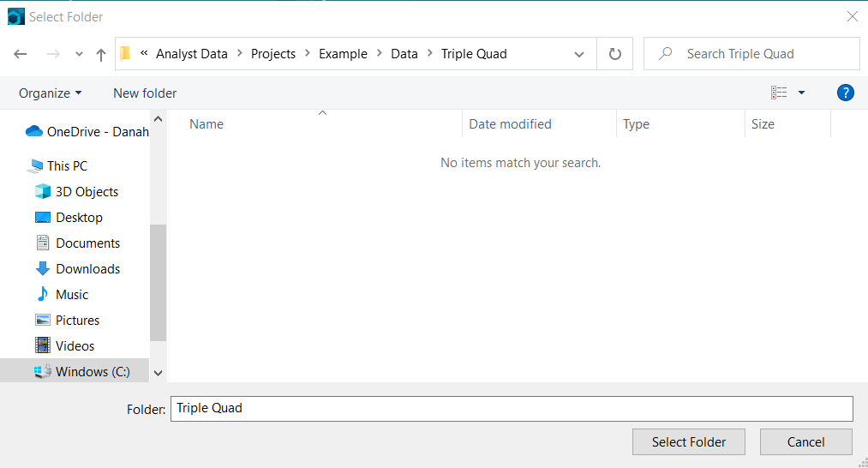Screen dimensions: 868x468
Task: Go back with the Back arrow
Action: coord(21,54)
